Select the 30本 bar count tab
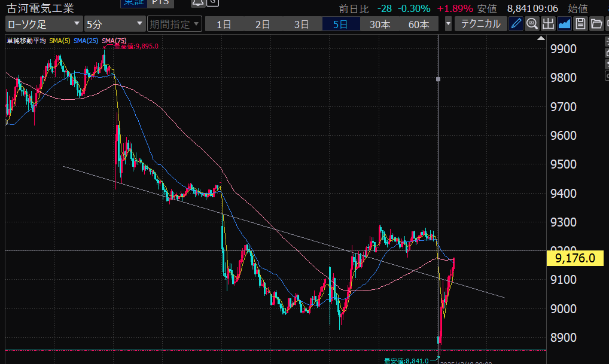Screen dimensions: 609x364 click(x=380, y=25)
